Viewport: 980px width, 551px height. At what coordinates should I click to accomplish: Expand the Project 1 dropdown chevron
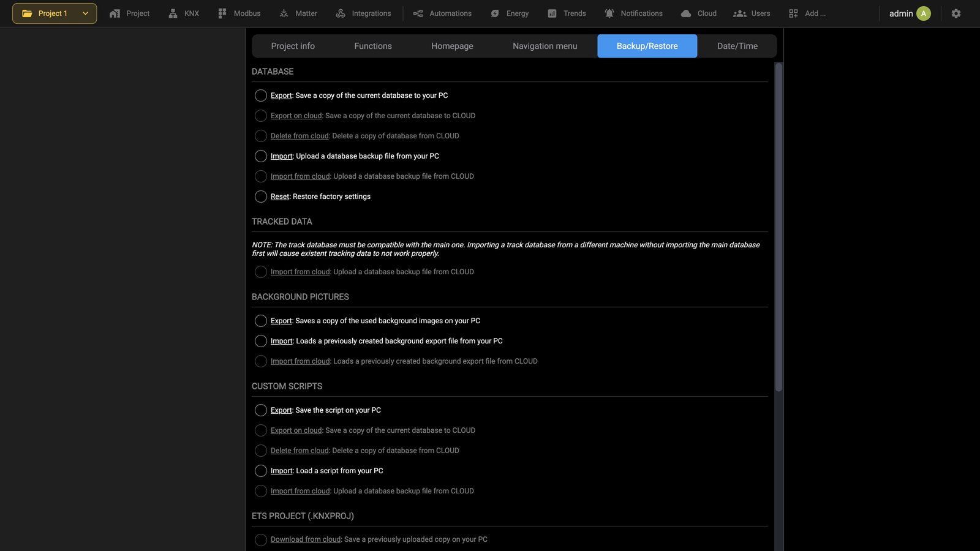click(x=85, y=13)
